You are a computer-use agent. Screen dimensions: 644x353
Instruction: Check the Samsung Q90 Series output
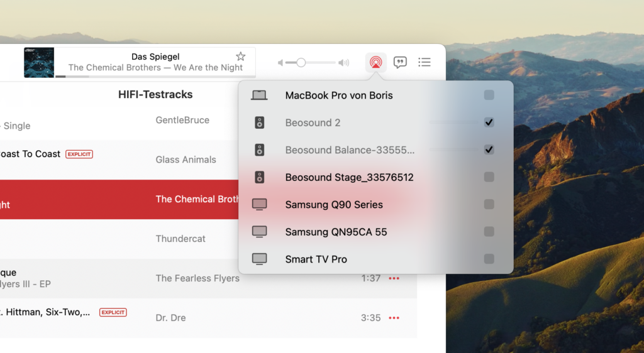tap(489, 204)
